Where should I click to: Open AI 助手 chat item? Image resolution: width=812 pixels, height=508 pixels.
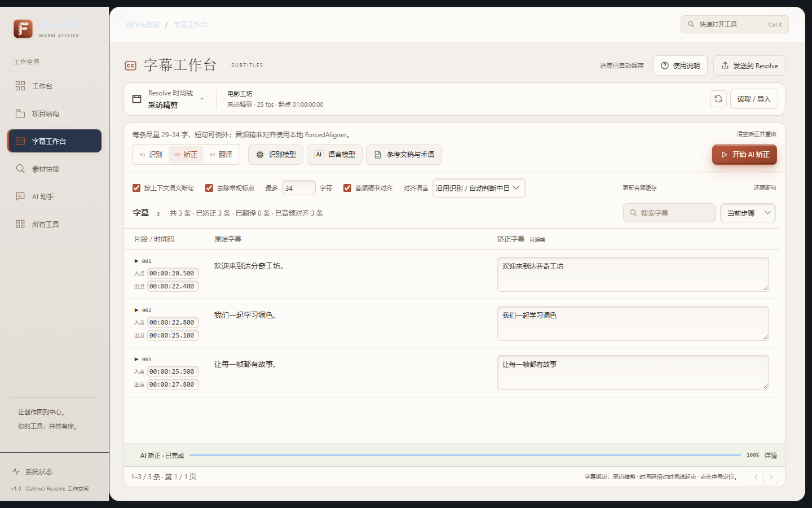pyautogui.click(x=54, y=196)
